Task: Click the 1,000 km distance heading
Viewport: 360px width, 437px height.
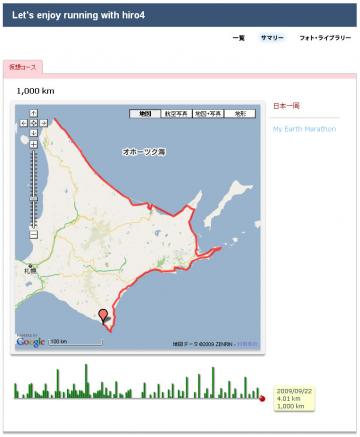Action: click(x=35, y=91)
